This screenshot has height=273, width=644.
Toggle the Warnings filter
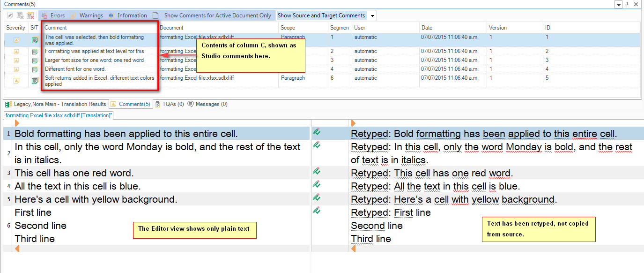pyautogui.click(x=87, y=15)
